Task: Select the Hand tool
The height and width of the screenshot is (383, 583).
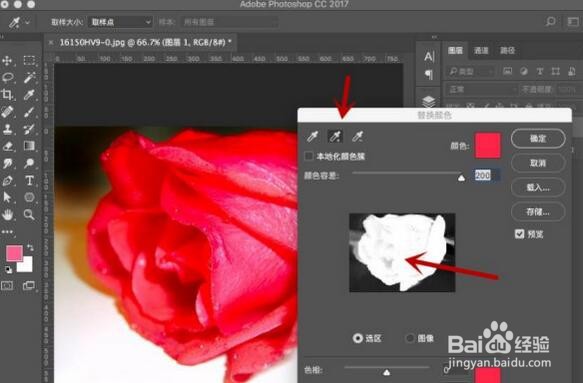Action: tap(7, 215)
